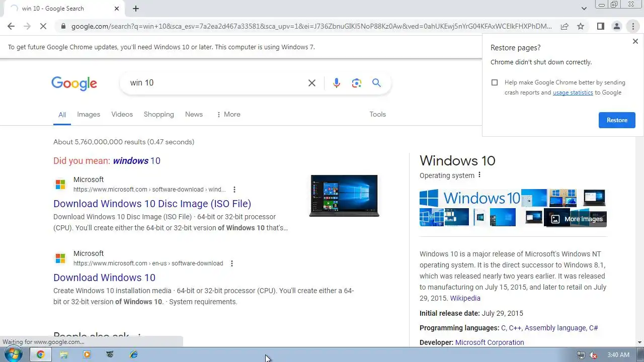Open the Windows Start menu
Viewport: 644px width, 362px height.
13,354
